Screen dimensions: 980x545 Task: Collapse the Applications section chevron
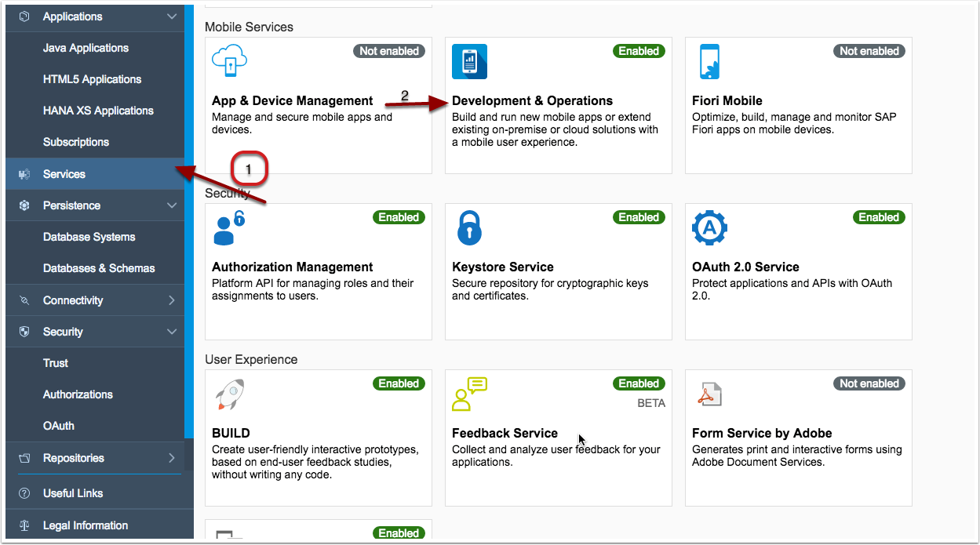tap(173, 16)
